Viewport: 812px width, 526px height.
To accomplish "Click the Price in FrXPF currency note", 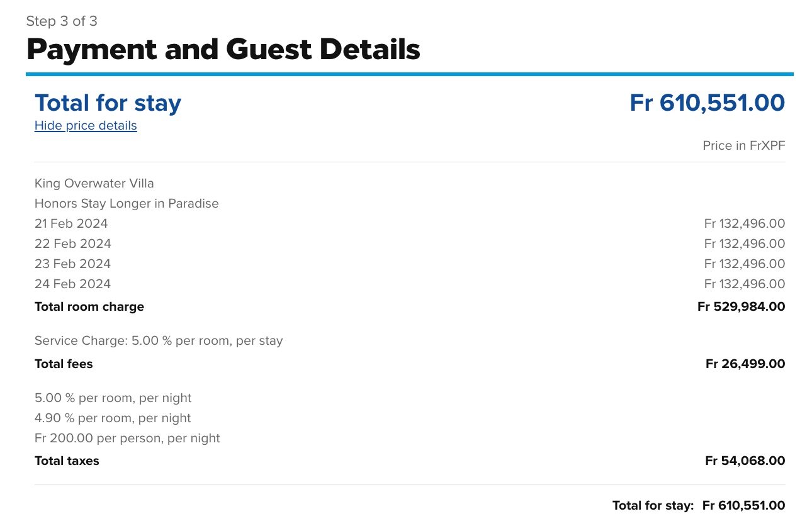I will pyautogui.click(x=743, y=146).
